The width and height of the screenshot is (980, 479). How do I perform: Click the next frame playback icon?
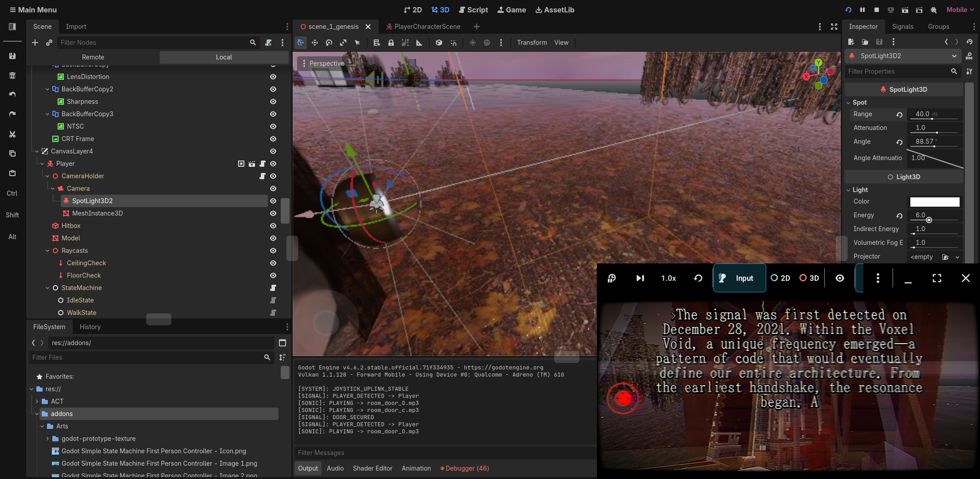pyautogui.click(x=640, y=278)
